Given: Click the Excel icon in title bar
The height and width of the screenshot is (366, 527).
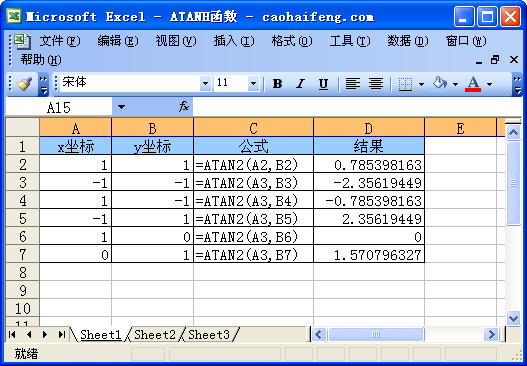Looking at the screenshot, I should (x=14, y=16).
